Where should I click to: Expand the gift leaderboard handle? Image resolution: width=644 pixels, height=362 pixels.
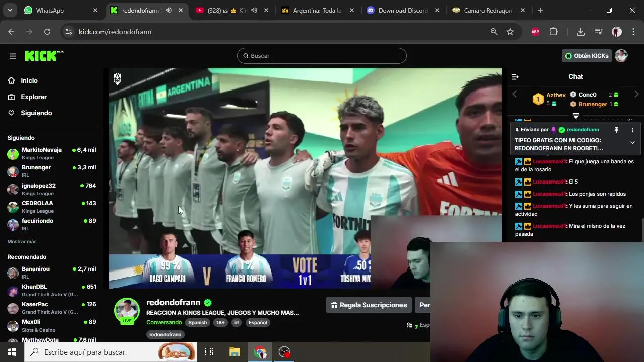[x=576, y=115]
